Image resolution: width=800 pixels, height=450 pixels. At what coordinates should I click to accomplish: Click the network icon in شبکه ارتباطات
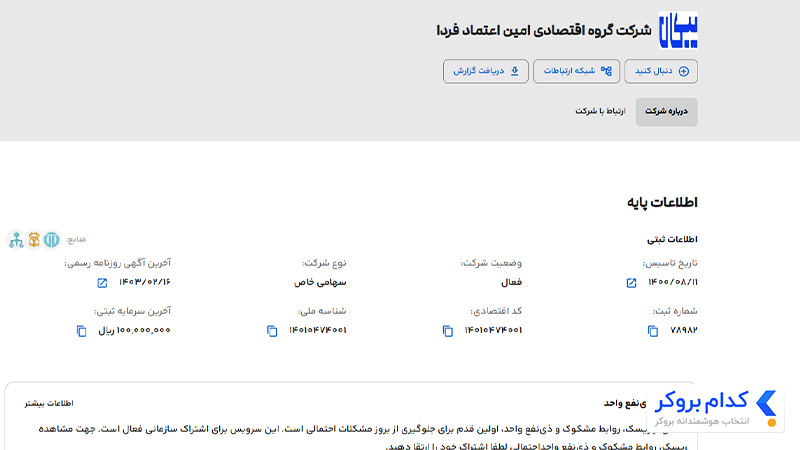(x=606, y=71)
